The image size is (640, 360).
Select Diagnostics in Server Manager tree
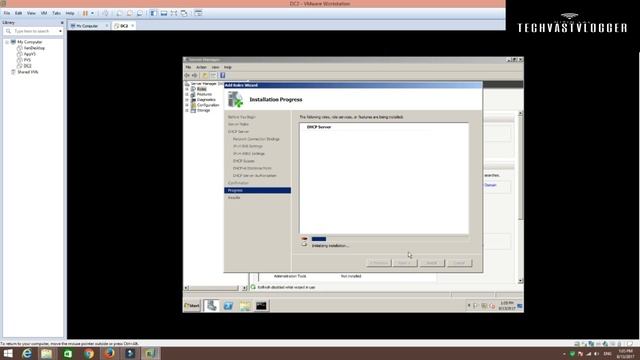coord(206,100)
